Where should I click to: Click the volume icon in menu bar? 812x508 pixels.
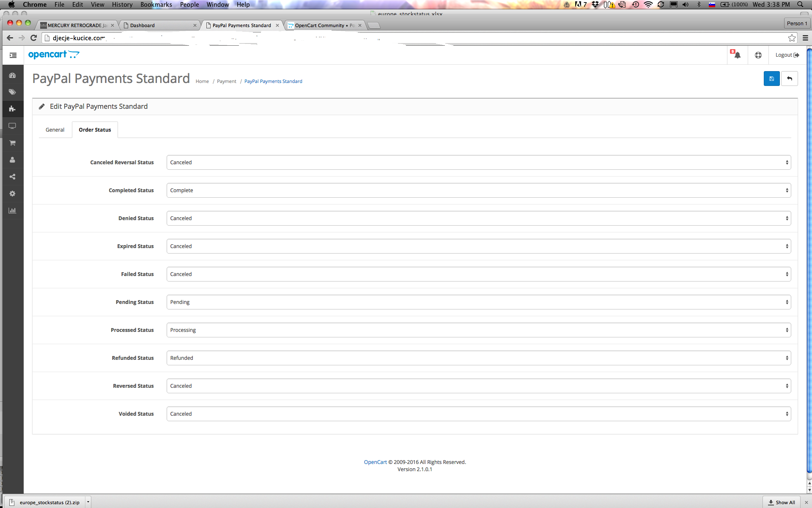(x=686, y=4)
